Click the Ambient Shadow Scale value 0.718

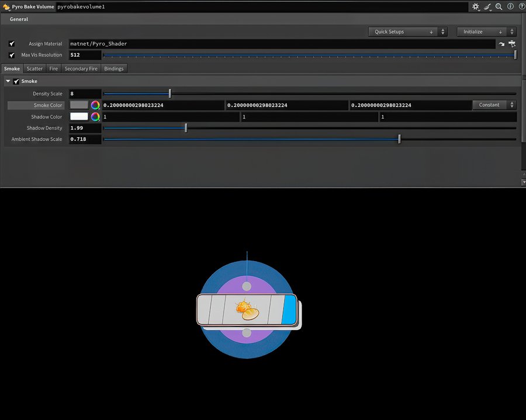click(x=85, y=139)
